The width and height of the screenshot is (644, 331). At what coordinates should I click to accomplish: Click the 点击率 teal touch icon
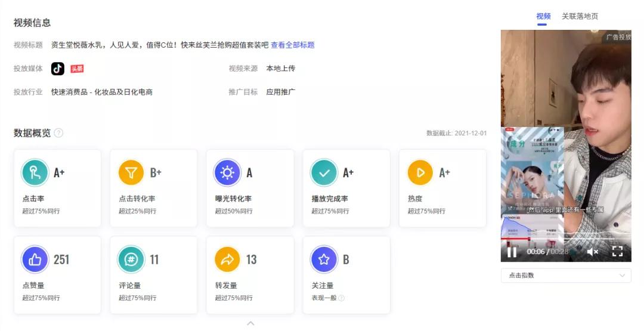(35, 172)
